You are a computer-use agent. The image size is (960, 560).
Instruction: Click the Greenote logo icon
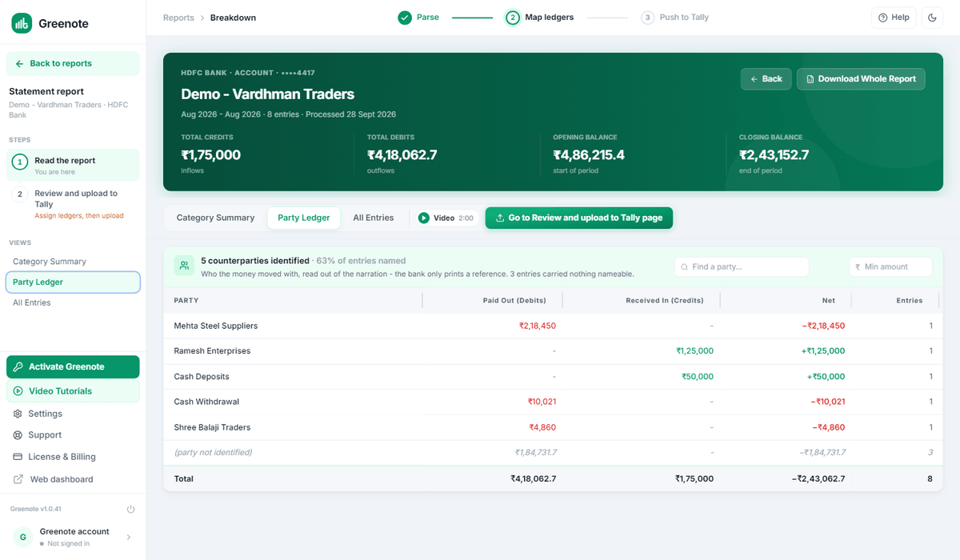(22, 23)
